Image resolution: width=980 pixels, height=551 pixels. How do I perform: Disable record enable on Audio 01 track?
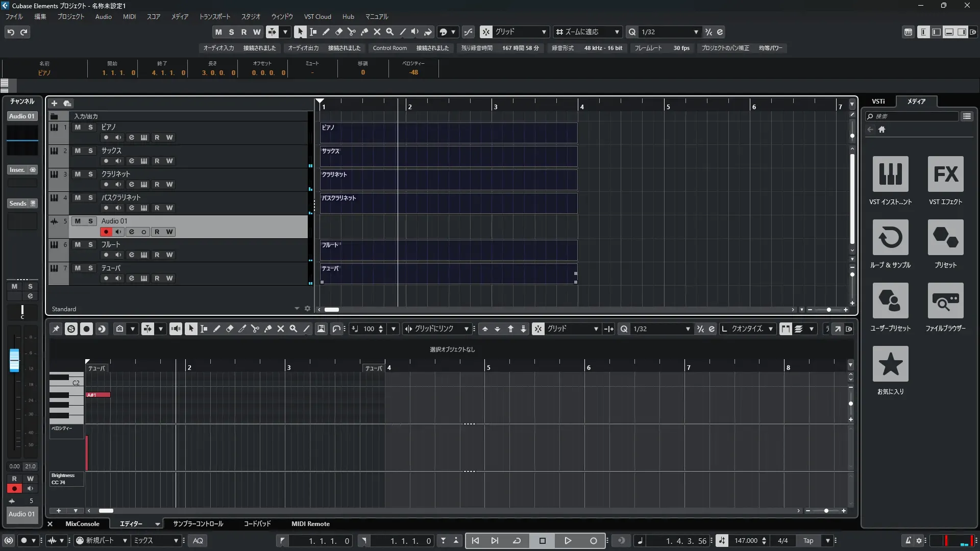(x=106, y=232)
